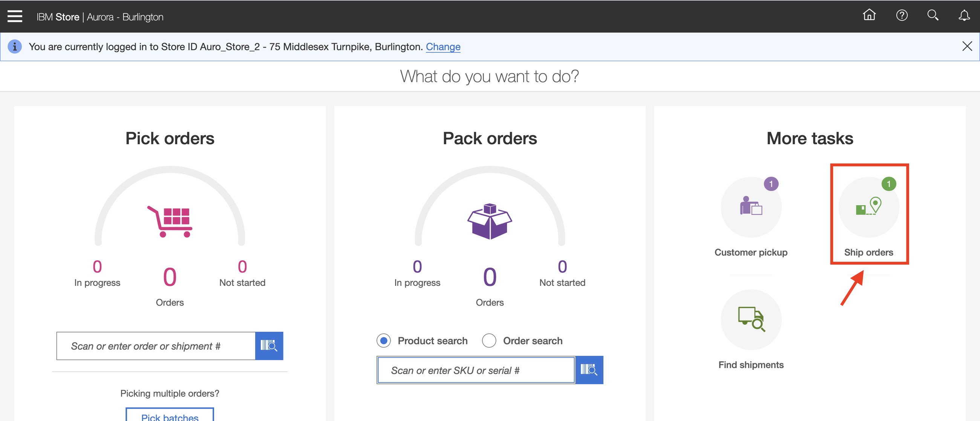Click the More tasks heading
Viewport: 980px width, 421px height.
tap(810, 138)
